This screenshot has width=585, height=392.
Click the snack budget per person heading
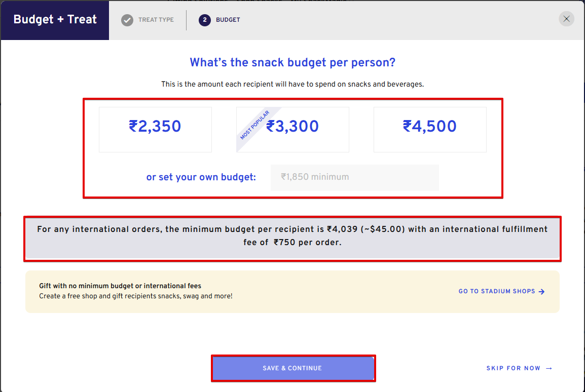[x=293, y=63]
